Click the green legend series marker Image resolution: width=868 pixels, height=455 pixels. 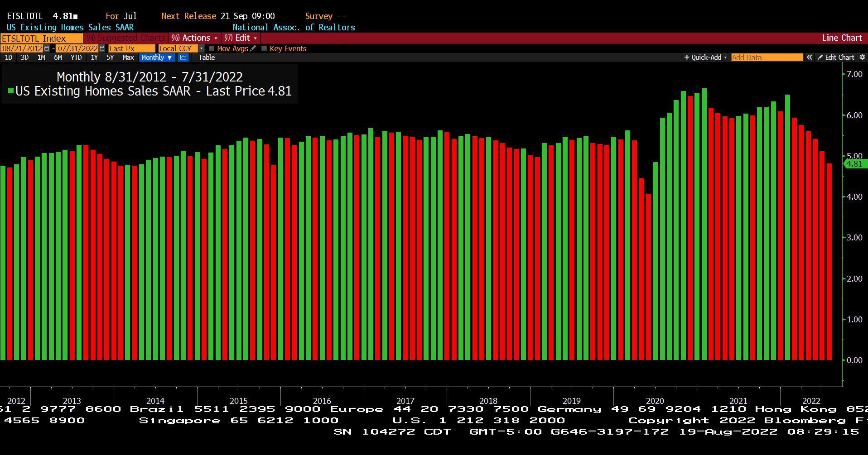click(11, 91)
